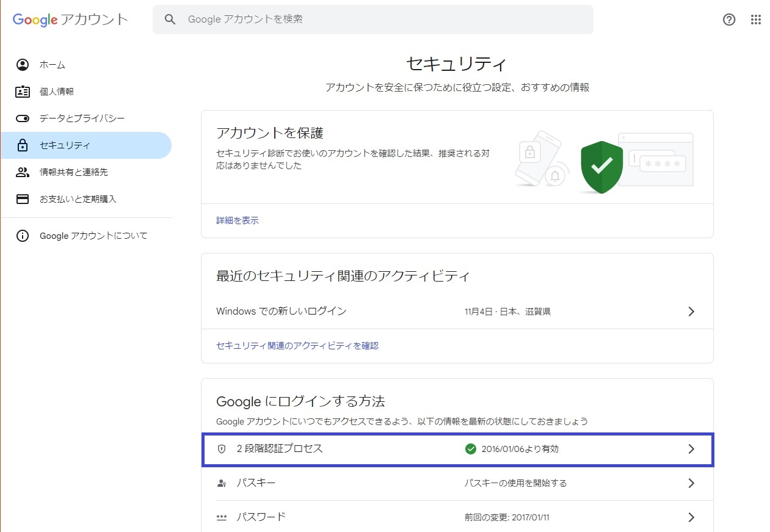Click the ホーム person icon in sidebar

[23, 65]
